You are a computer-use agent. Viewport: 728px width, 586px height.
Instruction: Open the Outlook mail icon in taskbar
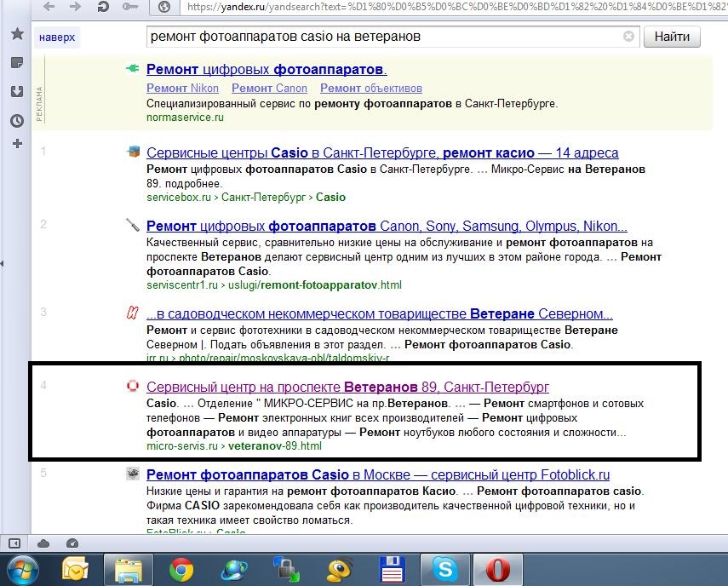(x=75, y=569)
